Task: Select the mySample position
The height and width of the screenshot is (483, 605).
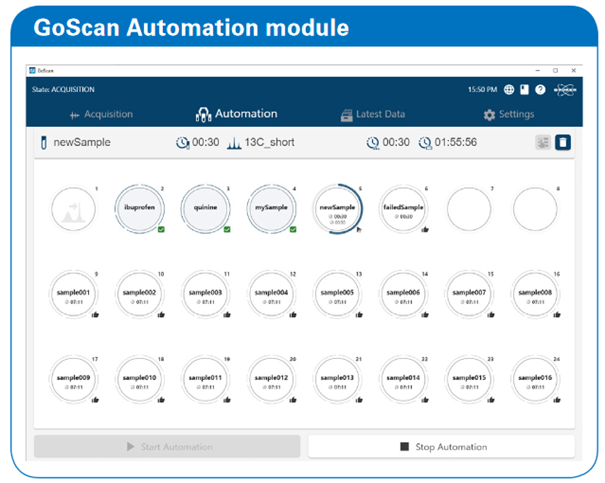Action: point(271,209)
